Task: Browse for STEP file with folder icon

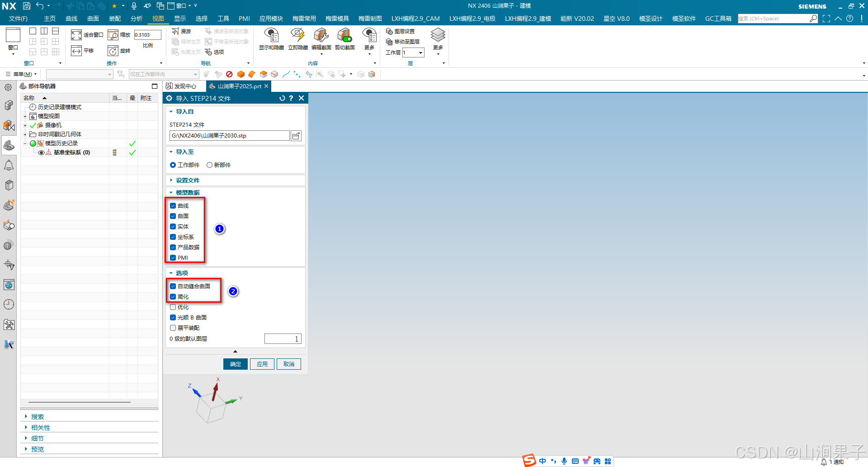Action: coord(296,136)
